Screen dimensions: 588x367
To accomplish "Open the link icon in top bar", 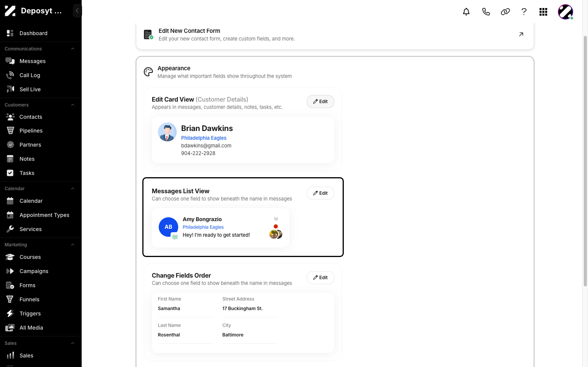I will pyautogui.click(x=505, y=12).
